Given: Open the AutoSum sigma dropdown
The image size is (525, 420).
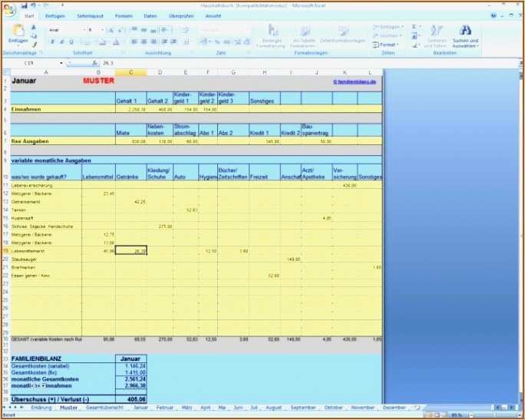Looking at the screenshot, I should (x=416, y=27).
